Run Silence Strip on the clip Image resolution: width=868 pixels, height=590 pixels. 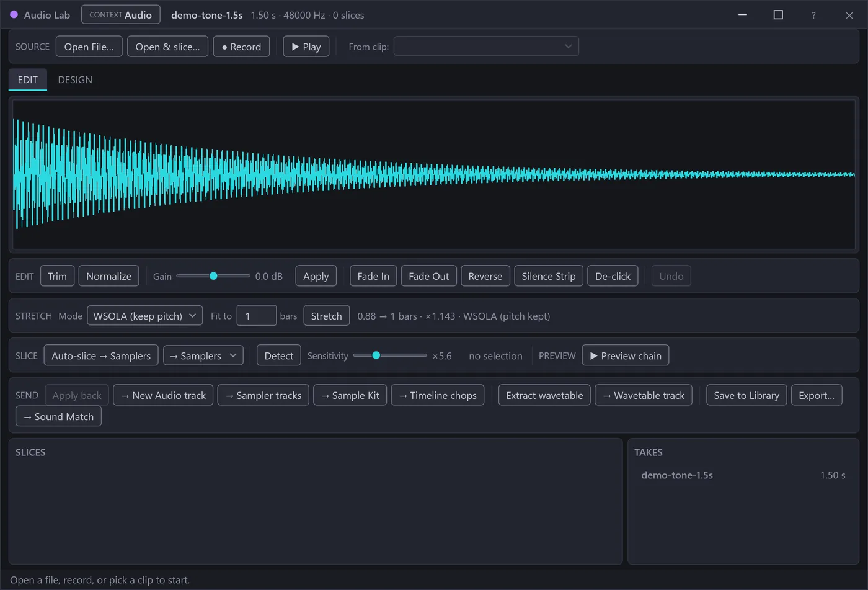pos(549,276)
